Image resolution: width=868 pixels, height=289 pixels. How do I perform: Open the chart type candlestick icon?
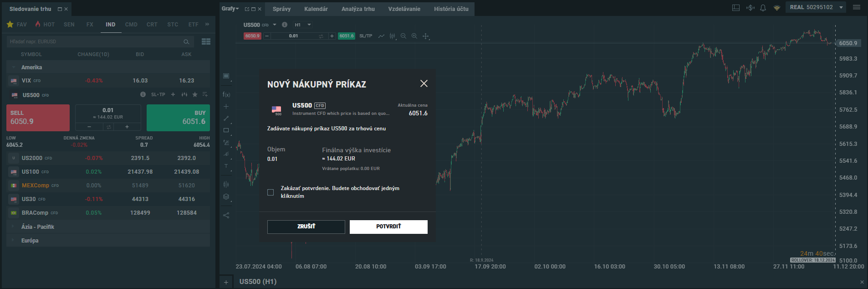[392, 36]
